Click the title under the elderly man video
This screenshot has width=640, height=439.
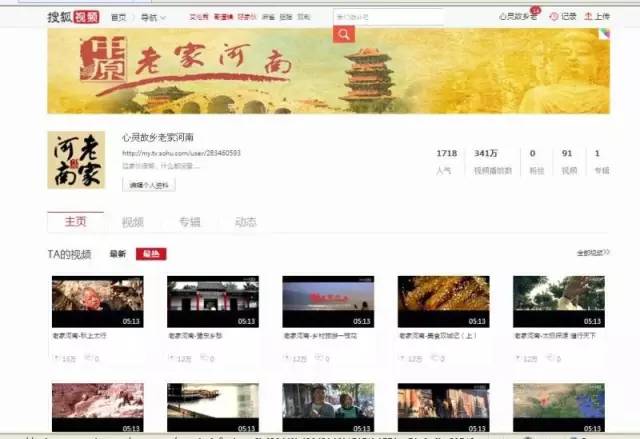[80, 335]
